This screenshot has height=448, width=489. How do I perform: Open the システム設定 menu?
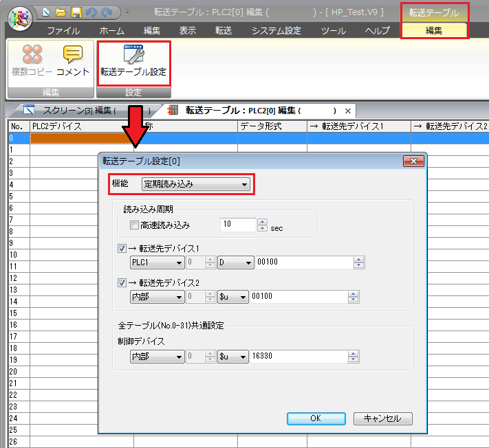click(276, 30)
